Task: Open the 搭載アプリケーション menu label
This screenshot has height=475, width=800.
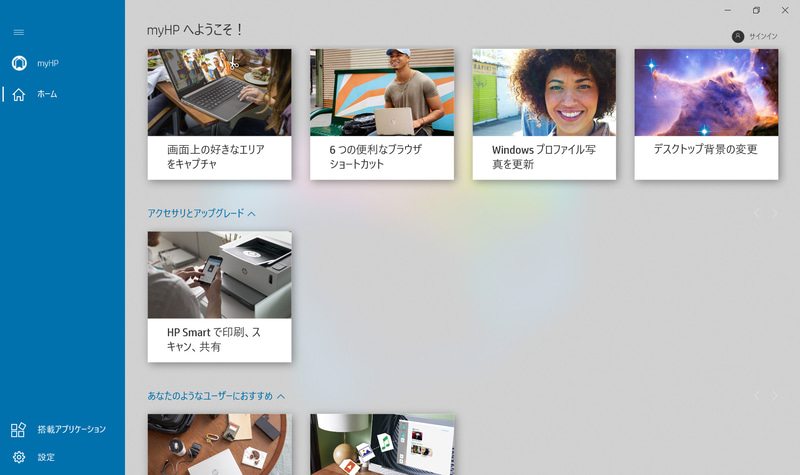Action: click(x=71, y=430)
